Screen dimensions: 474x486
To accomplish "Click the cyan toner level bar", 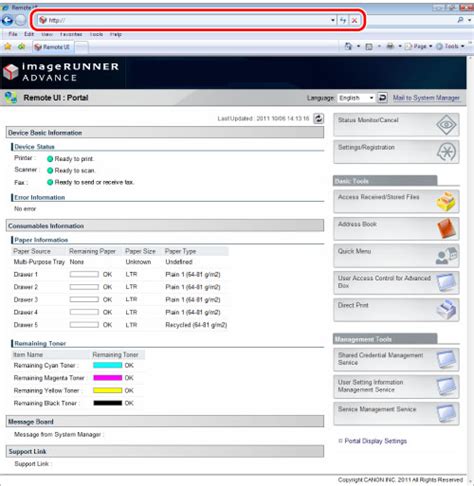I will tap(108, 365).
